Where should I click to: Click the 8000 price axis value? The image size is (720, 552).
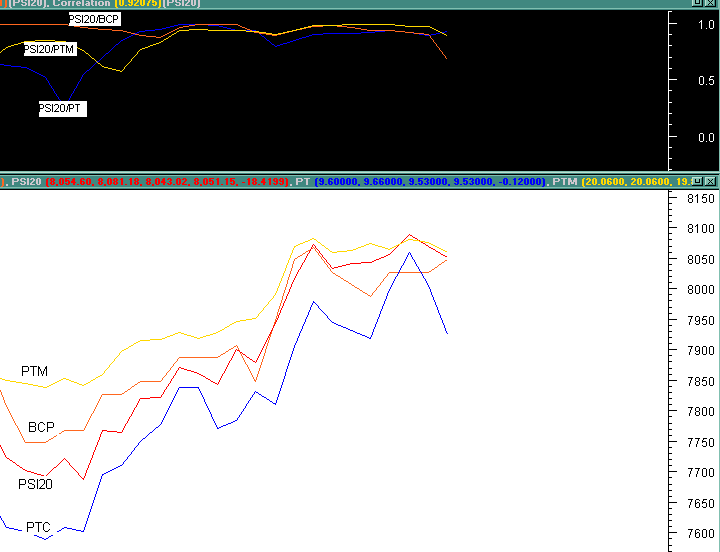(x=701, y=289)
